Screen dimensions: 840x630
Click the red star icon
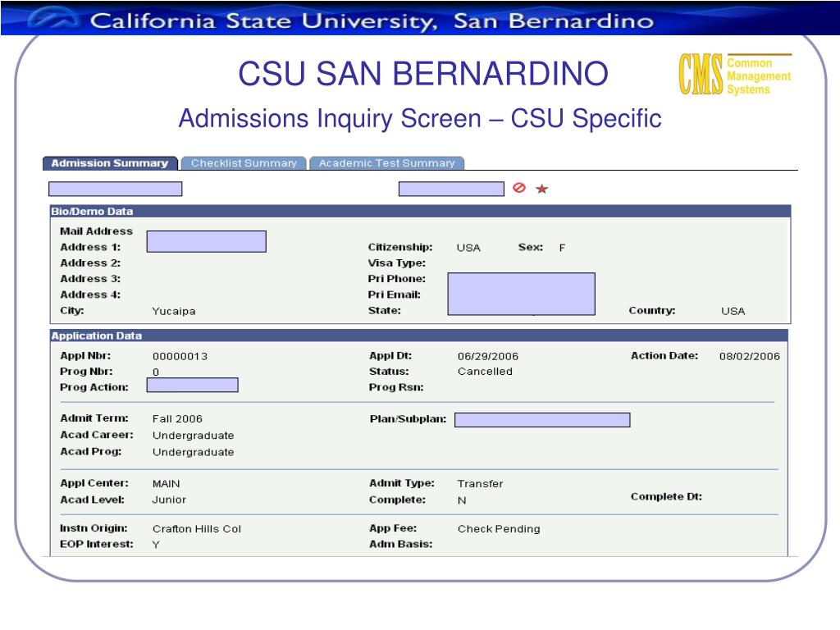(541, 189)
